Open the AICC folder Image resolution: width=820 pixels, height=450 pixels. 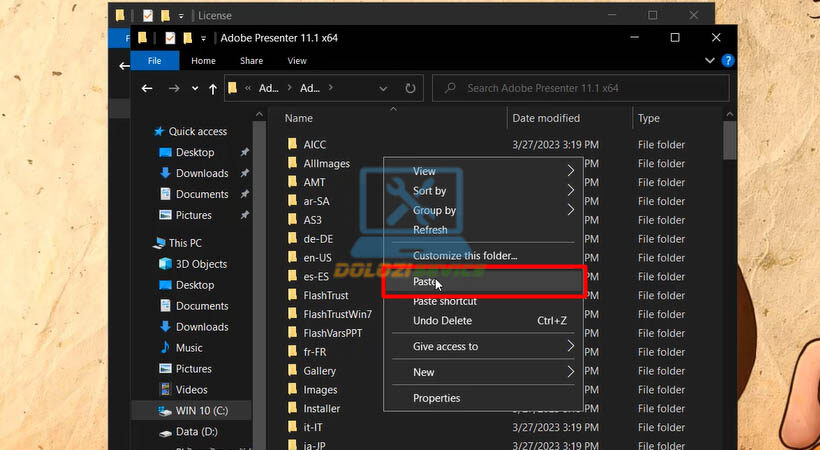pos(314,145)
